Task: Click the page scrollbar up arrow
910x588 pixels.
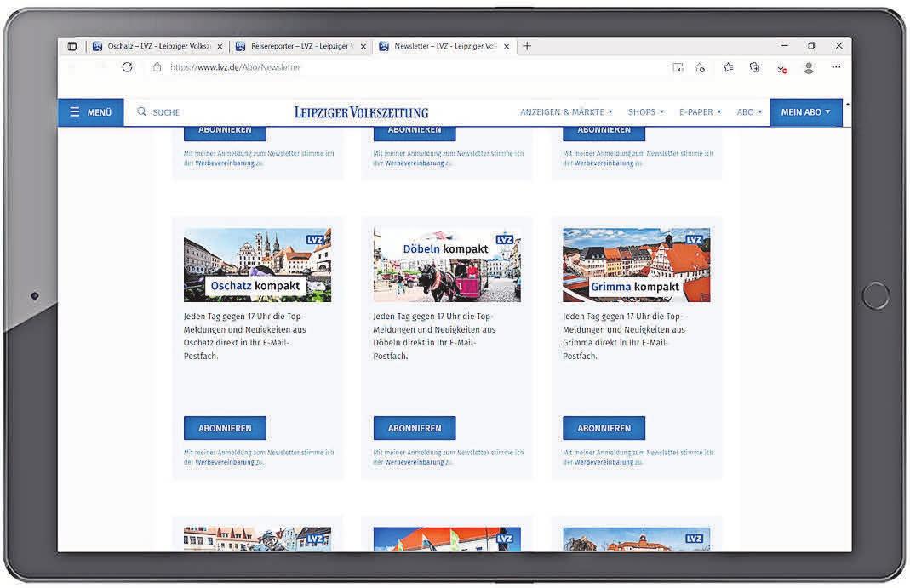Action: coord(847,105)
